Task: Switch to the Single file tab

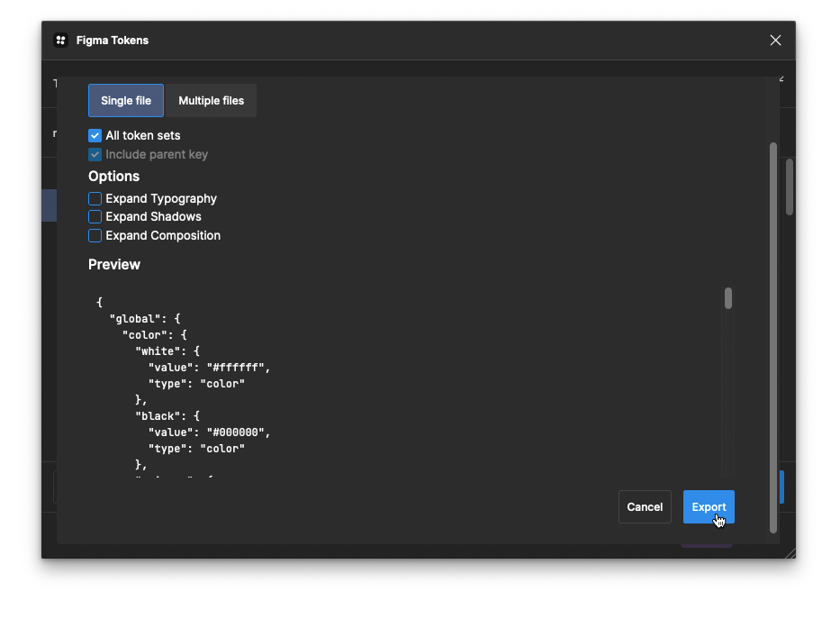Action: point(126,100)
